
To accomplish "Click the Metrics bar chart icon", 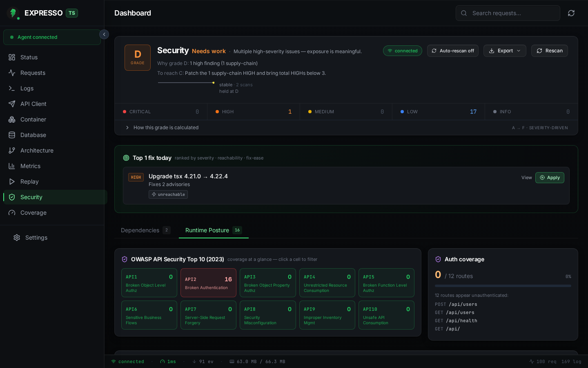I will (x=12, y=166).
